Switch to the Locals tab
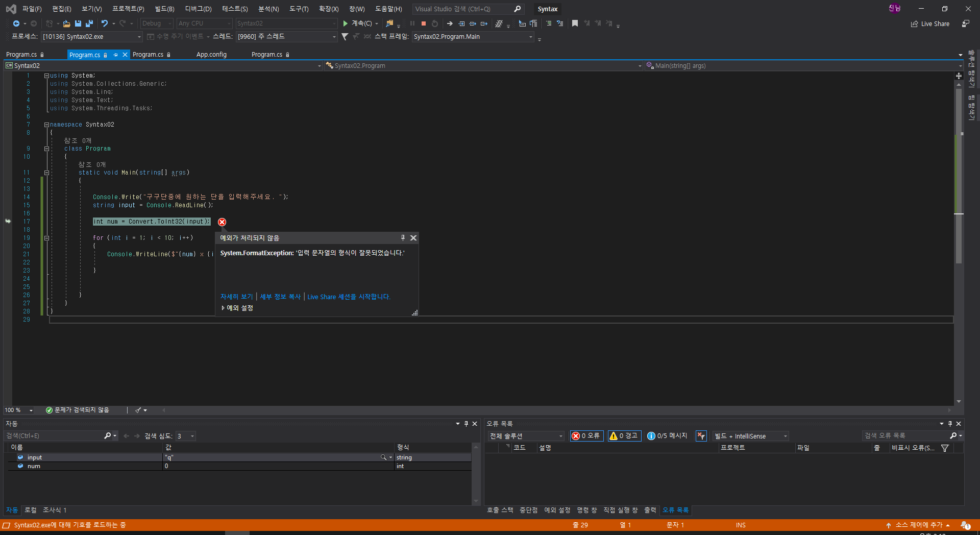This screenshot has height=535, width=980. (x=31, y=510)
